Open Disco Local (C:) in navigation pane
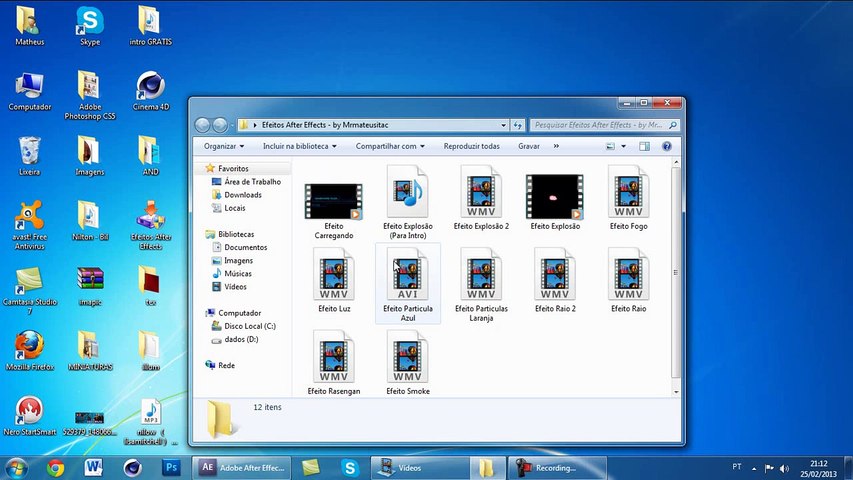The image size is (853, 480). [248, 326]
